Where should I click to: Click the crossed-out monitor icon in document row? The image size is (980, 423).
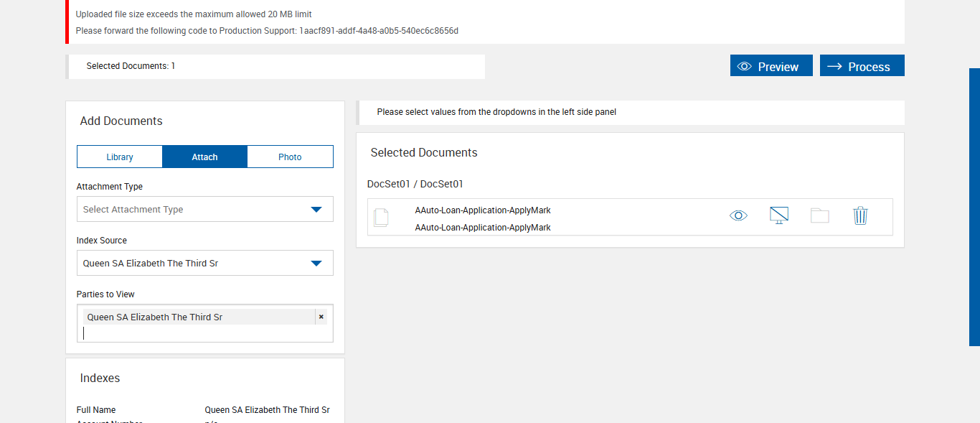(x=778, y=215)
